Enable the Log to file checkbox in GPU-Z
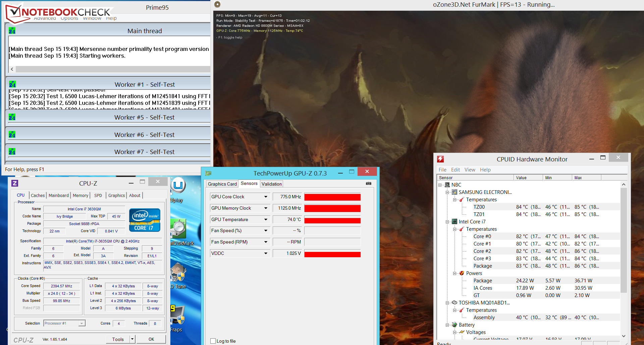This screenshot has height=345, width=644. pyautogui.click(x=213, y=341)
